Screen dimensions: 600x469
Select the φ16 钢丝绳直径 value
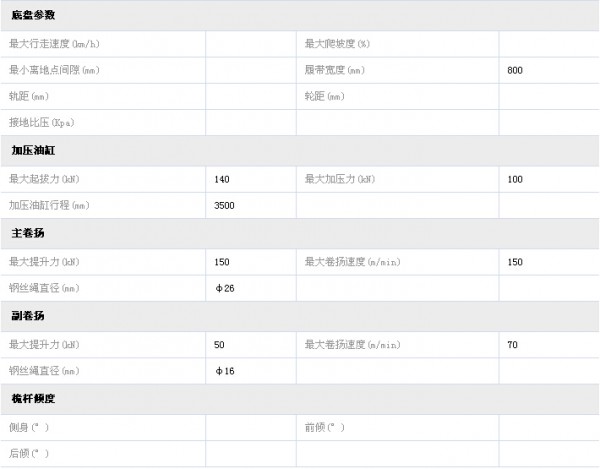point(225,371)
